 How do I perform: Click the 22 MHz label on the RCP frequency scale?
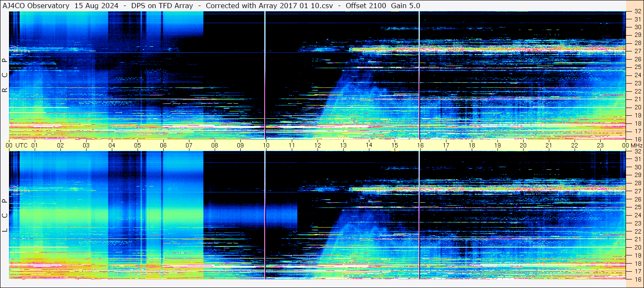(637, 91)
